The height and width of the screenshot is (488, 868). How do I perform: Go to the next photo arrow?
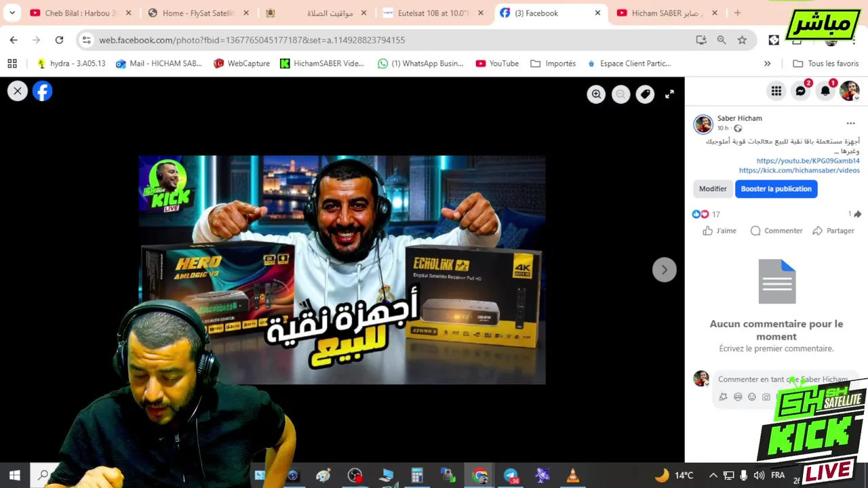click(x=664, y=270)
